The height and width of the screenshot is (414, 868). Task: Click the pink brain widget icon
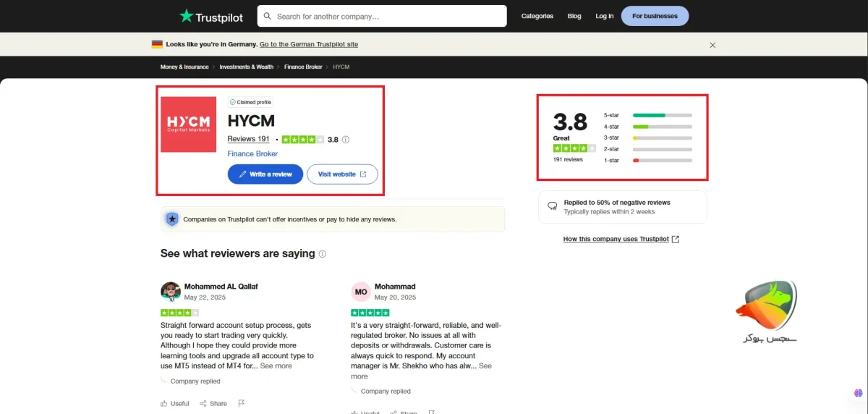pyautogui.click(x=858, y=393)
